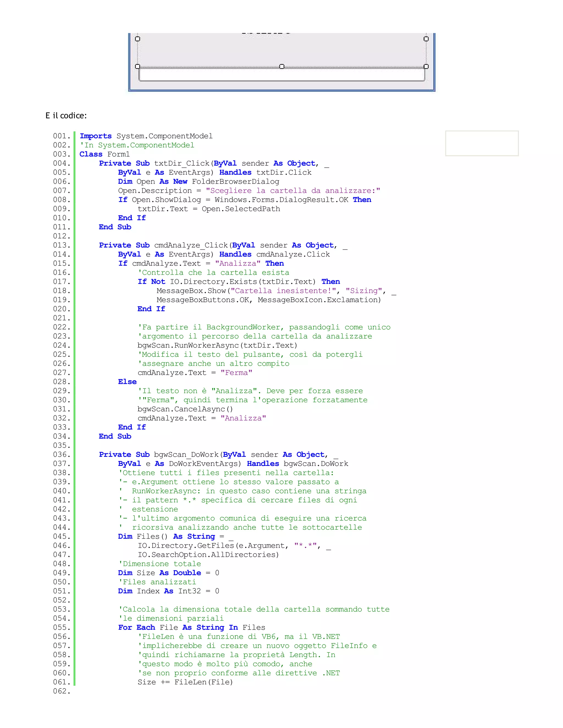Image resolution: width=563 pixels, height=728 pixels.
Task: Click comment "'Dimensione totale" on line 048
Action: (160, 564)
